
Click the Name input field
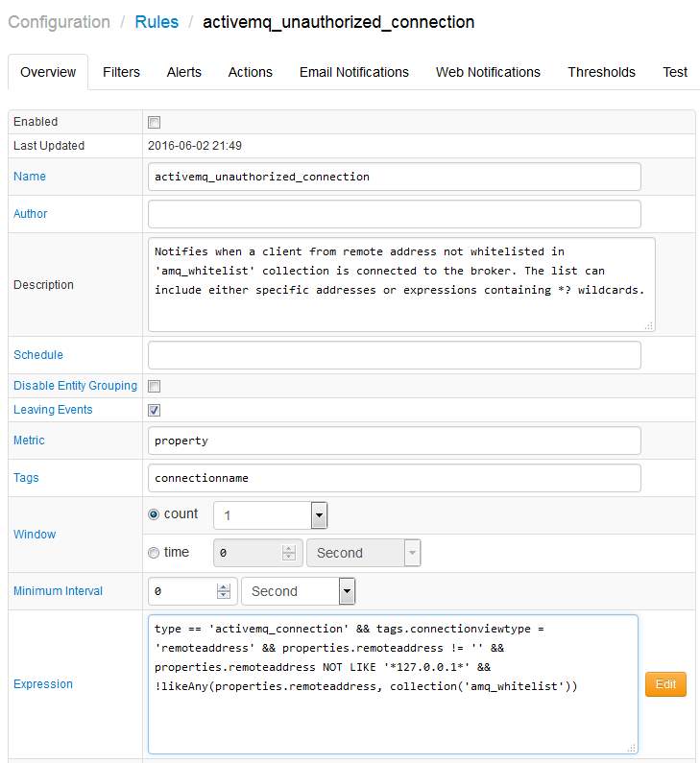[395, 177]
